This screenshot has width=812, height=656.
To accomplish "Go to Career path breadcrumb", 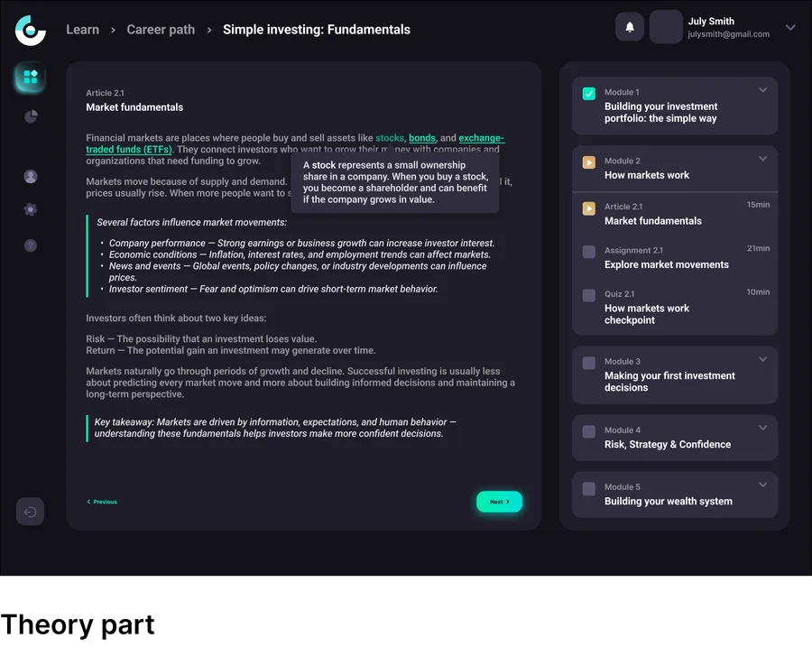I will pos(161,30).
